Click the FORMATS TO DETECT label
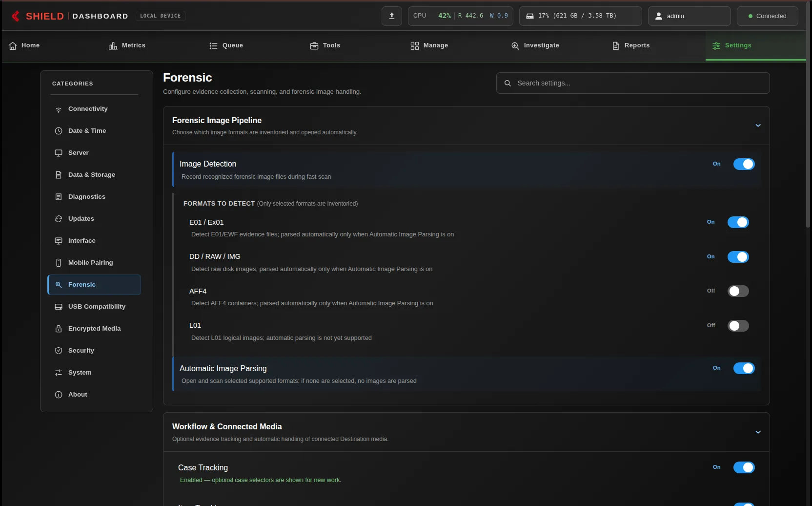Image resolution: width=812 pixels, height=506 pixels. click(219, 204)
